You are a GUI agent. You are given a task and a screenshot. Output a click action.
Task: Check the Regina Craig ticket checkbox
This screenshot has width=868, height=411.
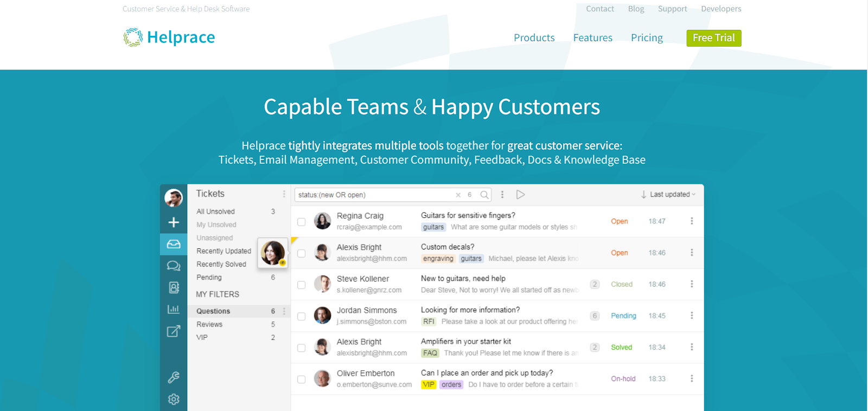pyautogui.click(x=302, y=222)
